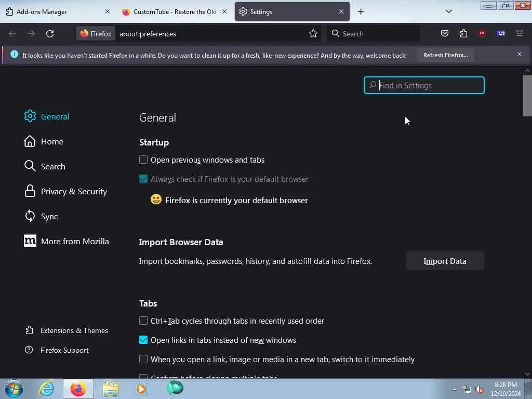This screenshot has height=399, width=532.
Task: Click the purple extension icon in toolbar
Action: [x=501, y=33]
